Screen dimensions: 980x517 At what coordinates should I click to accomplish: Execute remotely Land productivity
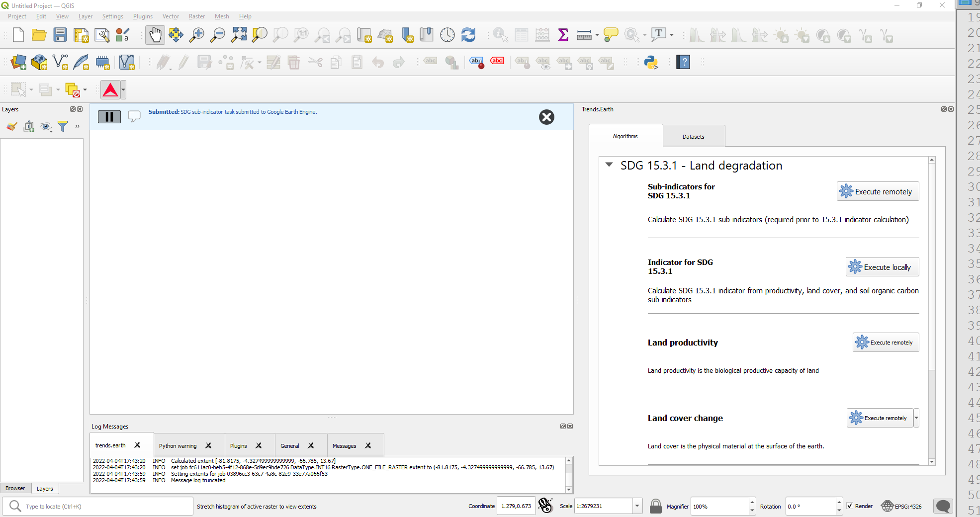(x=886, y=343)
